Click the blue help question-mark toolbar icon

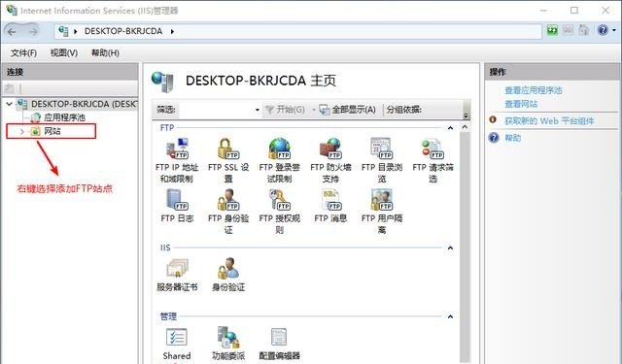(603, 30)
